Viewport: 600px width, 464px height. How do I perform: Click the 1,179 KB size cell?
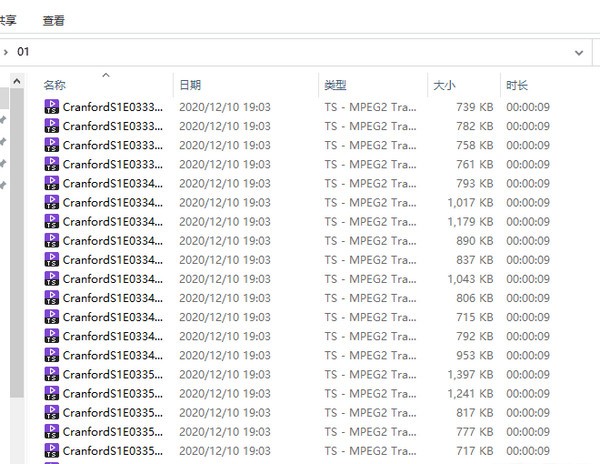pos(470,222)
